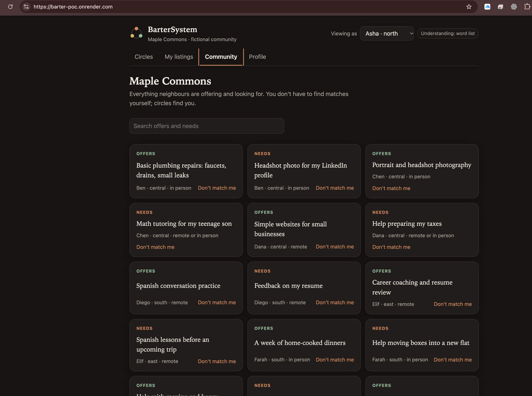Click 'Simple websites for small businesses' title
This screenshot has height=396, width=532.
(291, 229)
